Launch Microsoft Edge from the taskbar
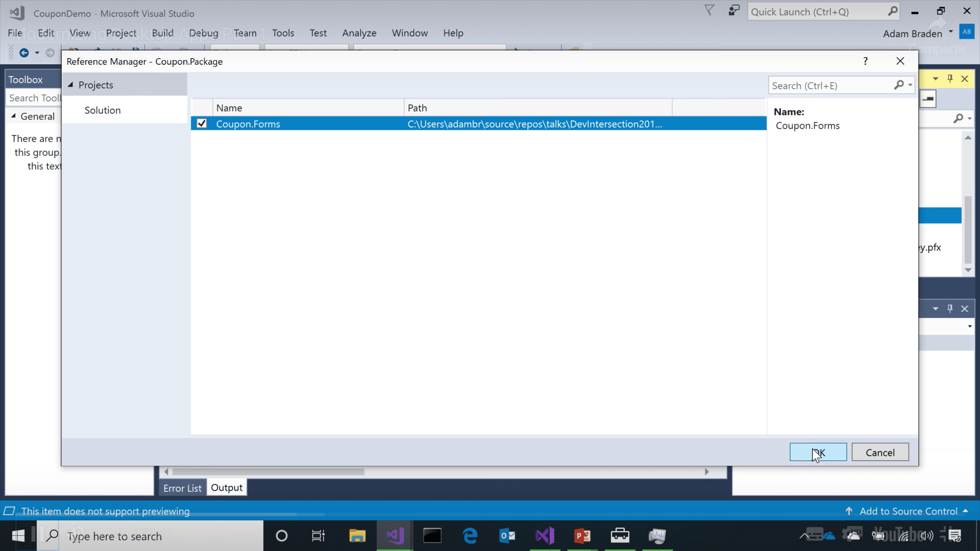The width and height of the screenshot is (980, 551). (x=470, y=536)
